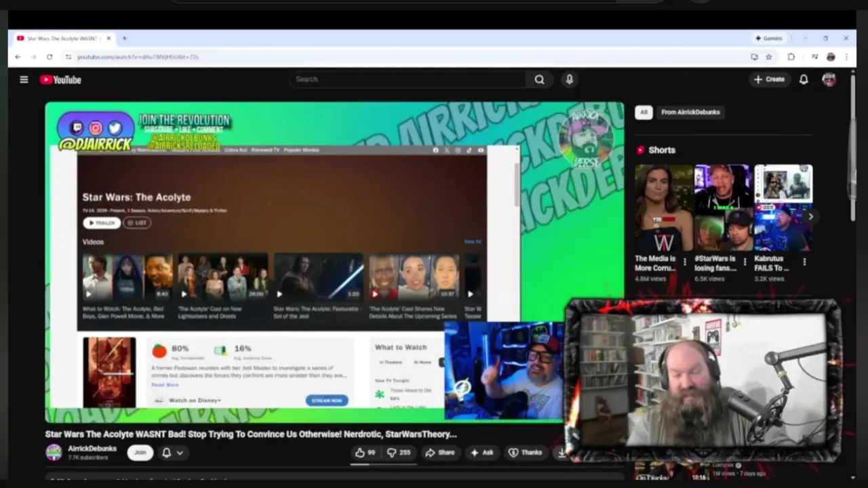
Task: View site information icon in address bar
Action: (68, 57)
